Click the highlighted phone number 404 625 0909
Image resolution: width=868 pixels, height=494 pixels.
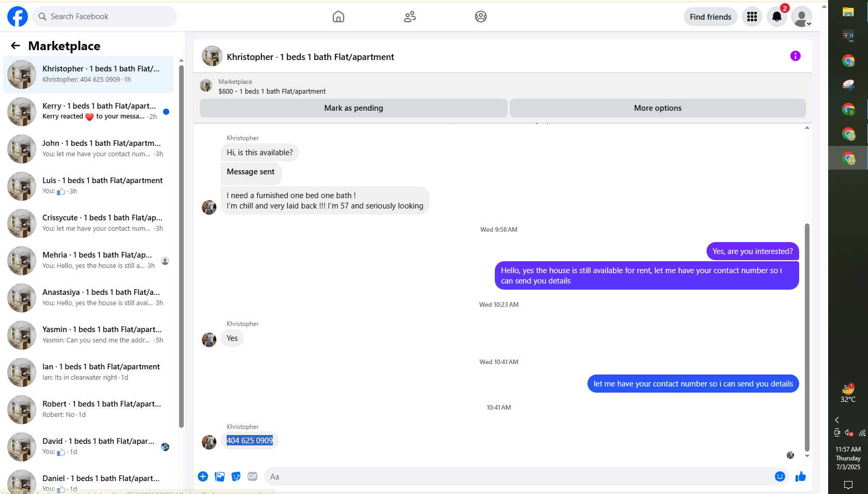click(249, 441)
